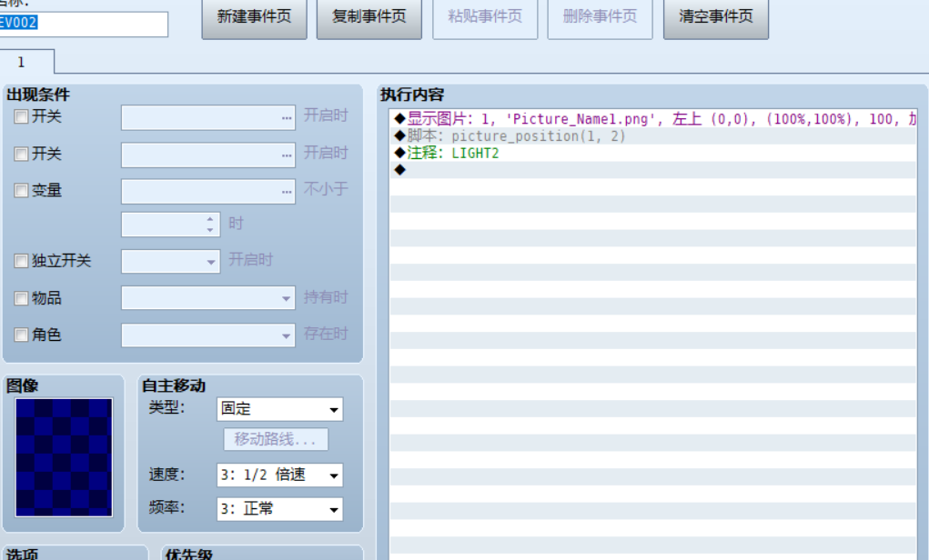Click the 清空事件页 button
The image size is (929, 560).
716,18
